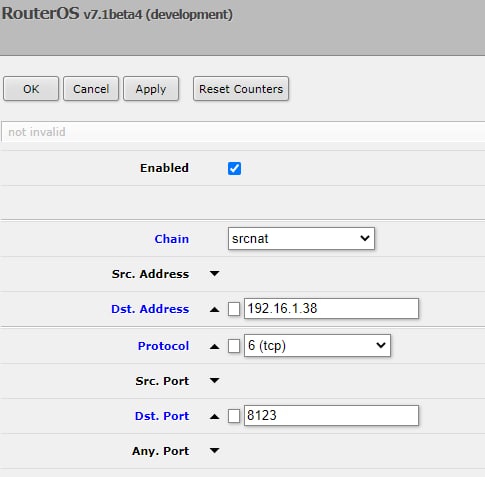Click the Dst. Port input 8123
The image size is (485, 477).
point(331,416)
